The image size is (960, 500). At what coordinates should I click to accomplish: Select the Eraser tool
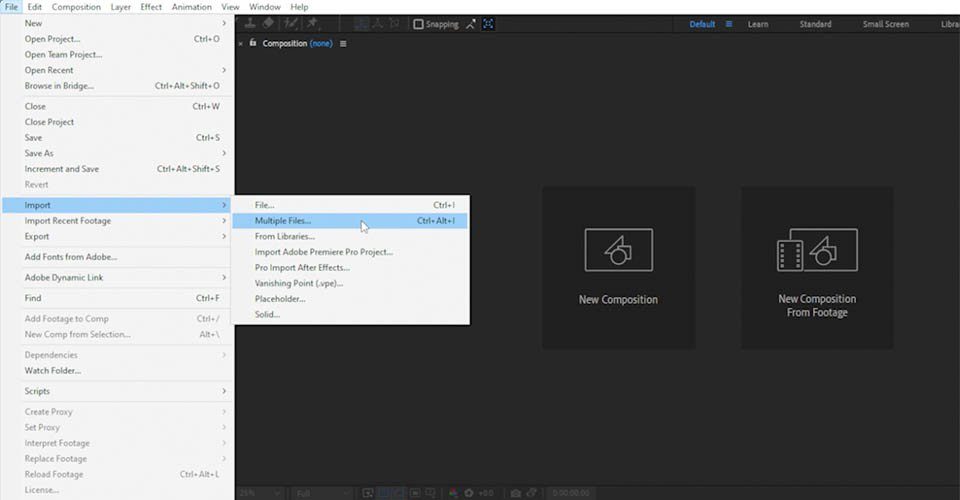268,23
